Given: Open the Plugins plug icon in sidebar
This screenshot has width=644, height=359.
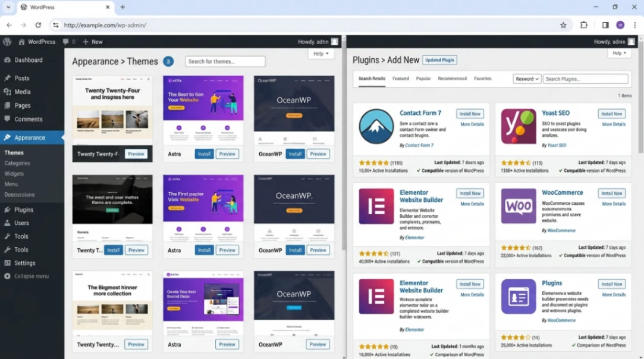Looking at the screenshot, I should (7, 209).
